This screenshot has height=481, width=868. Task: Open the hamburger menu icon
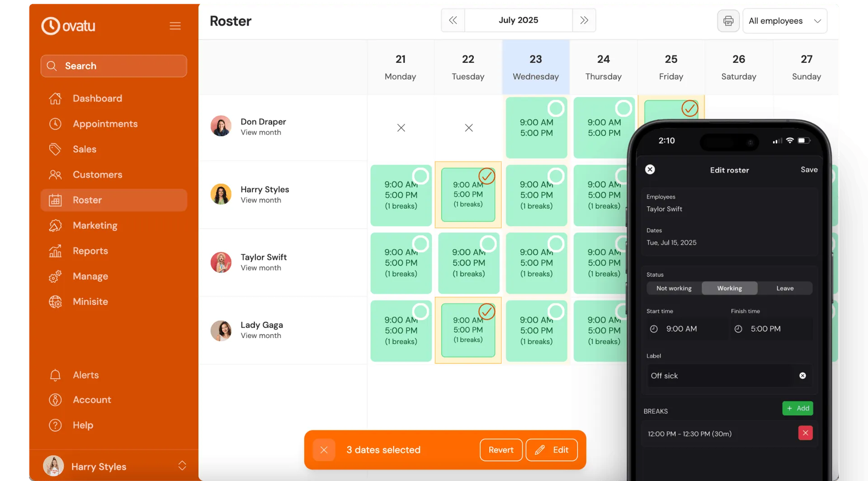coord(175,26)
